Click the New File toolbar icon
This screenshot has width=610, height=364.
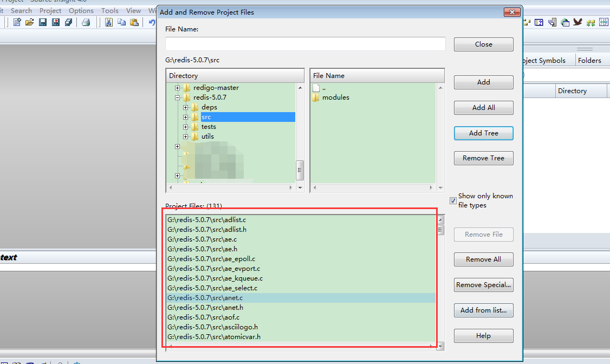(x=17, y=22)
